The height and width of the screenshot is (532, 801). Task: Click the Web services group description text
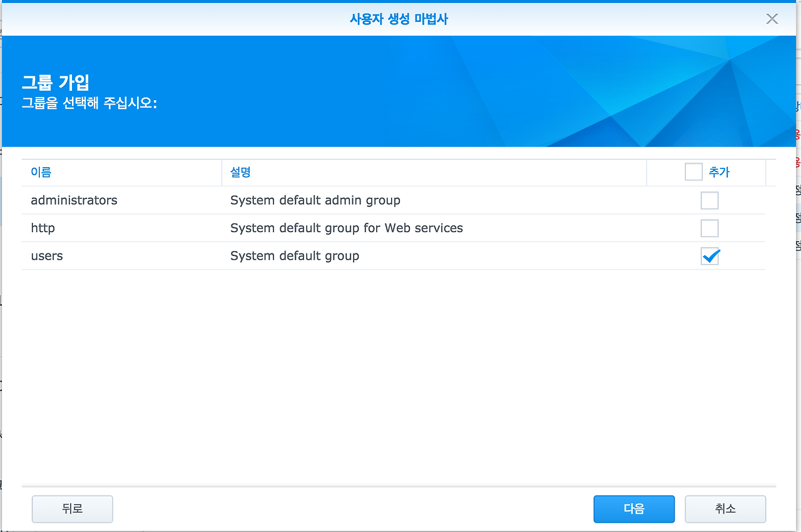coord(346,228)
